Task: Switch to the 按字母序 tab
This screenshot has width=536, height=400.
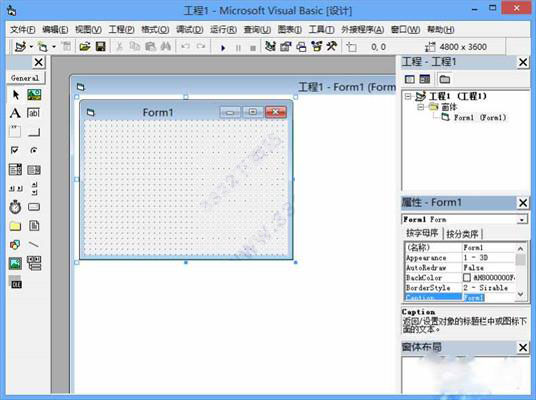Action: point(422,233)
